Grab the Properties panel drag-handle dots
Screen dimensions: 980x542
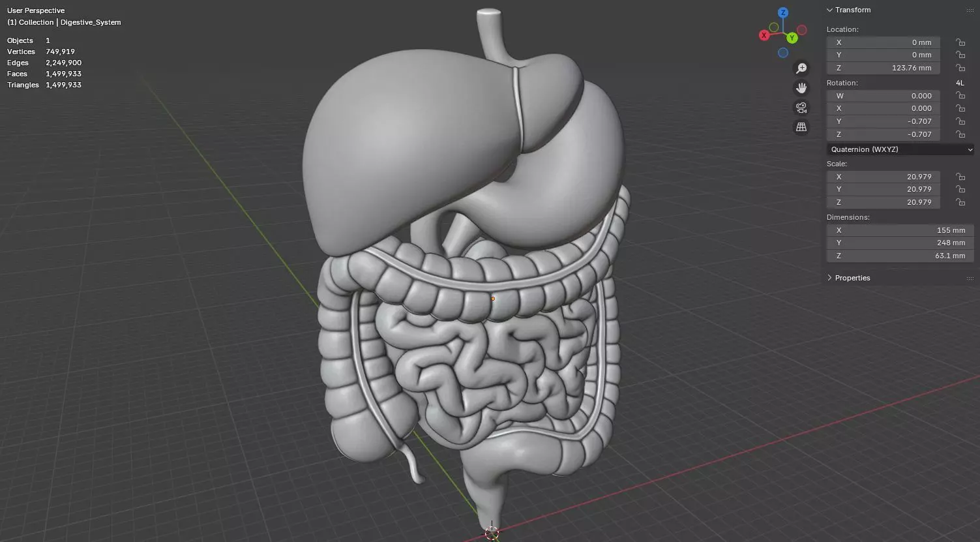tap(970, 279)
